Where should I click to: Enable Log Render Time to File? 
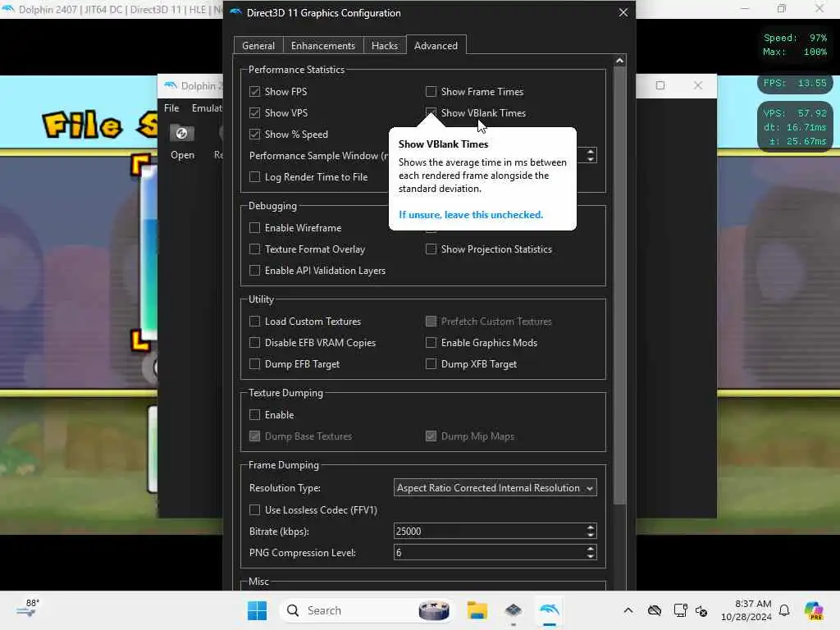[254, 177]
